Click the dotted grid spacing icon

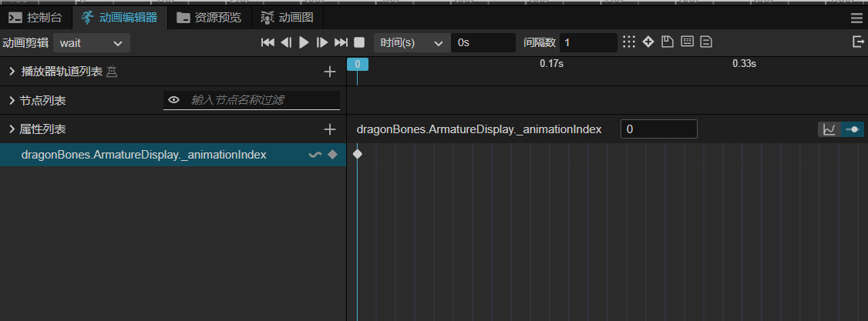click(628, 42)
